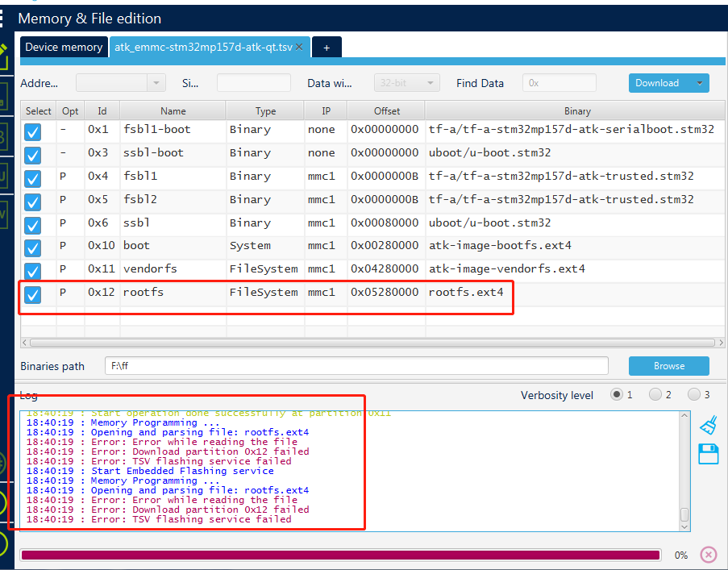The width and height of the screenshot is (728, 570).
Task: Click the Binary column header
Action: [577, 111]
